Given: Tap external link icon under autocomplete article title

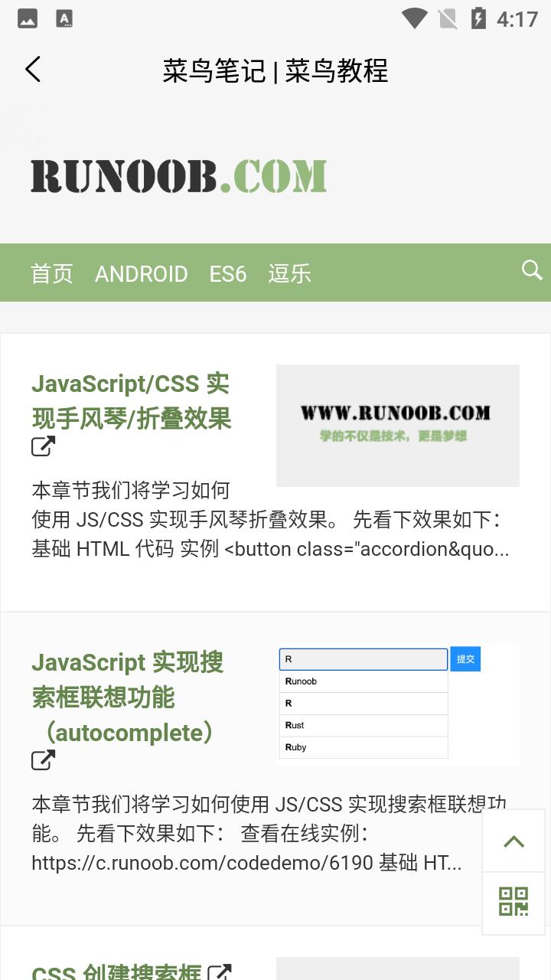Looking at the screenshot, I should (x=44, y=760).
